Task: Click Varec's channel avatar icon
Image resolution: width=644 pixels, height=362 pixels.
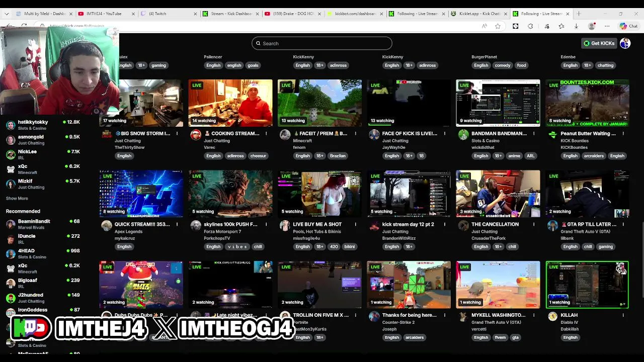Action: click(196, 134)
